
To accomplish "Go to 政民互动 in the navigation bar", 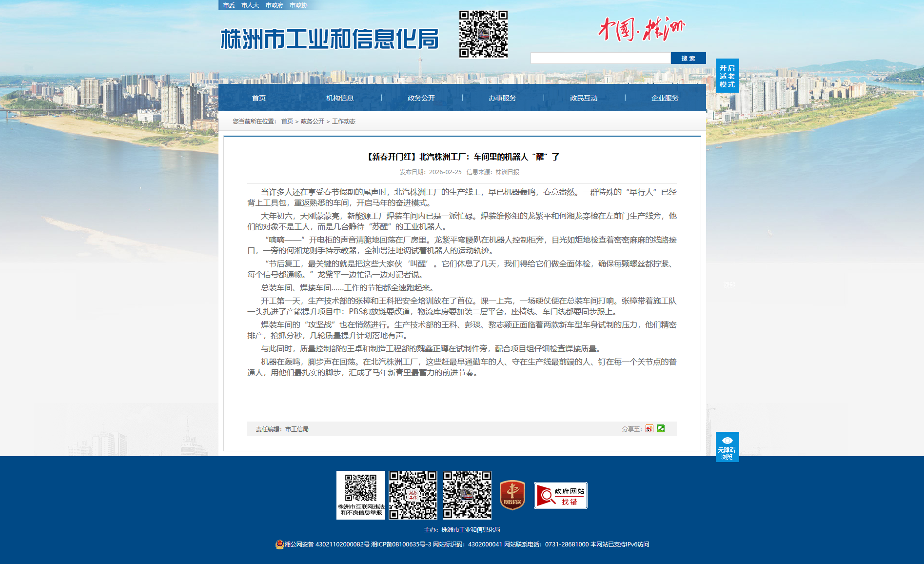I will (x=584, y=98).
